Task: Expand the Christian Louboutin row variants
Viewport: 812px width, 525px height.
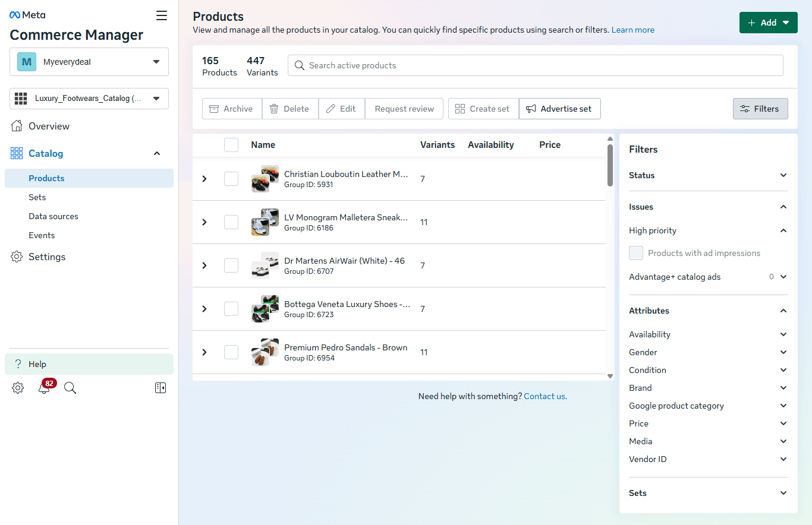Action: 204,179
